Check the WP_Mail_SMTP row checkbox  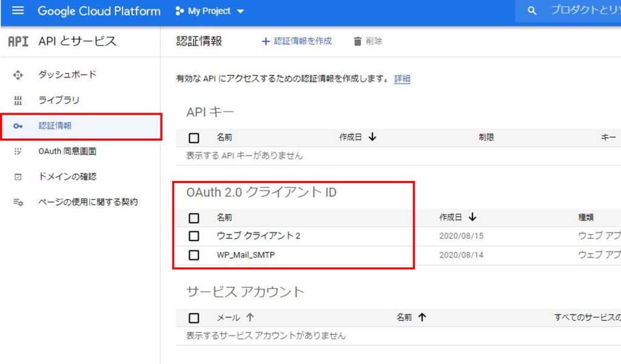point(193,255)
